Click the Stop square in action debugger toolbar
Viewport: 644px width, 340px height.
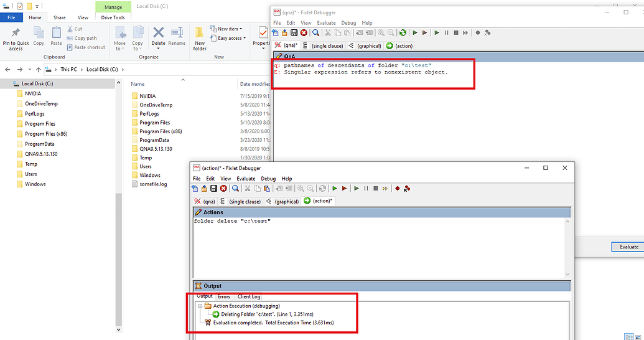coord(375,188)
